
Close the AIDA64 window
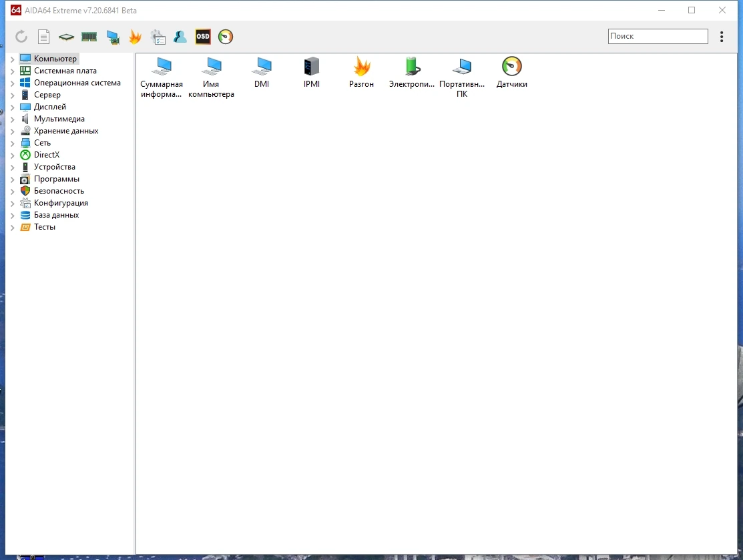pos(722,10)
